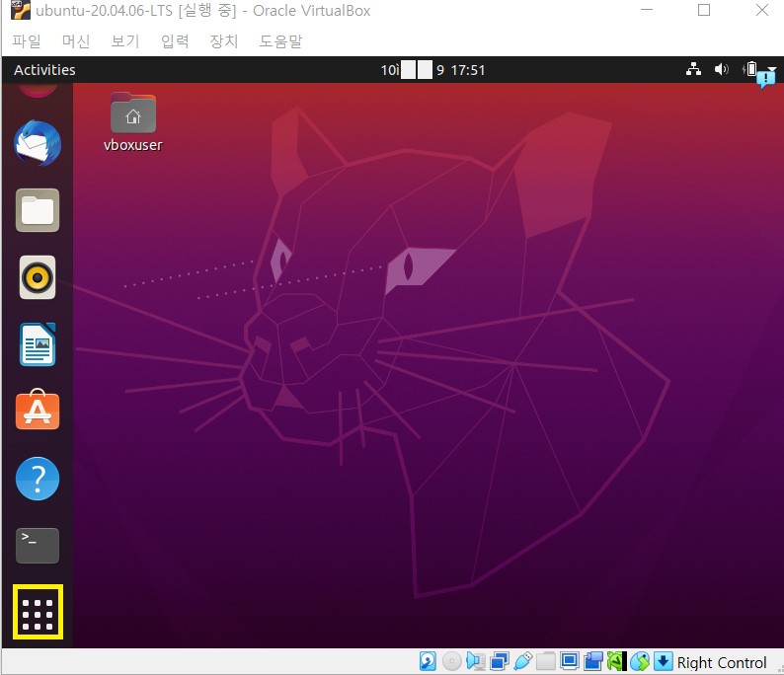Click Right Control host key label
Screen dimensions: 784x675
(722, 662)
